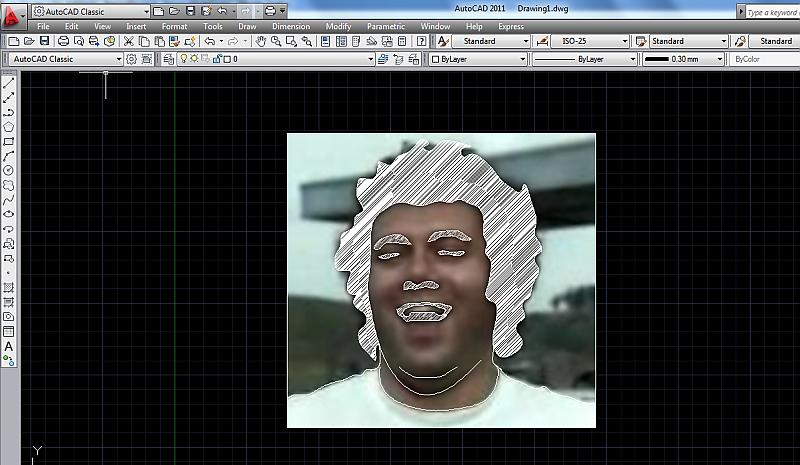Image resolution: width=800 pixels, height=465 pixels.
Task: Toggle layer freeze sun icon
Action: [194, 59]
